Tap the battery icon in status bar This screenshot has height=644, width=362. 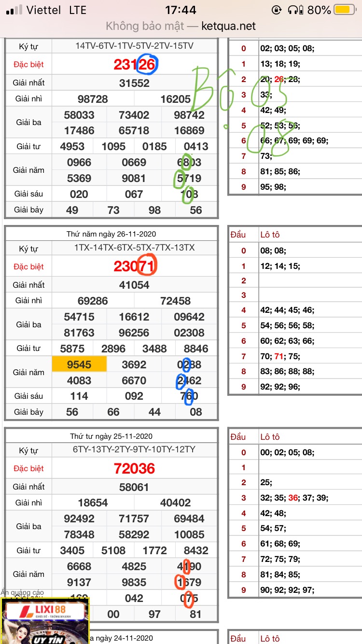(344, 10)
